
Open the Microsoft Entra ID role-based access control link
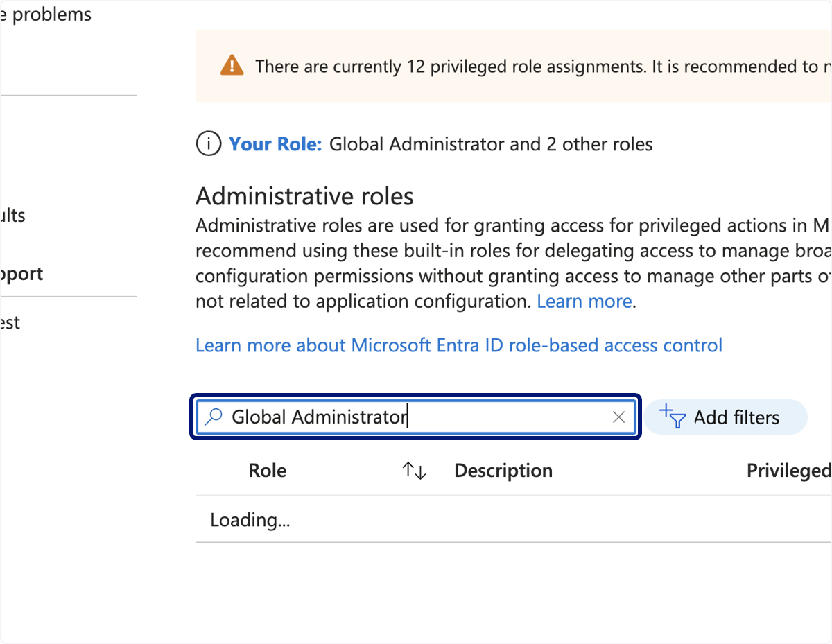(459, 345)
